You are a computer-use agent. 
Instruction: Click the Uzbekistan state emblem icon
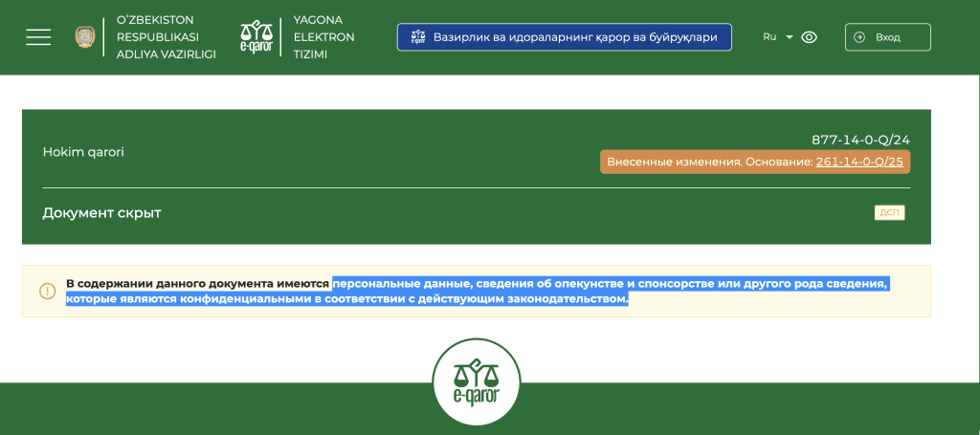pos(85,37)
